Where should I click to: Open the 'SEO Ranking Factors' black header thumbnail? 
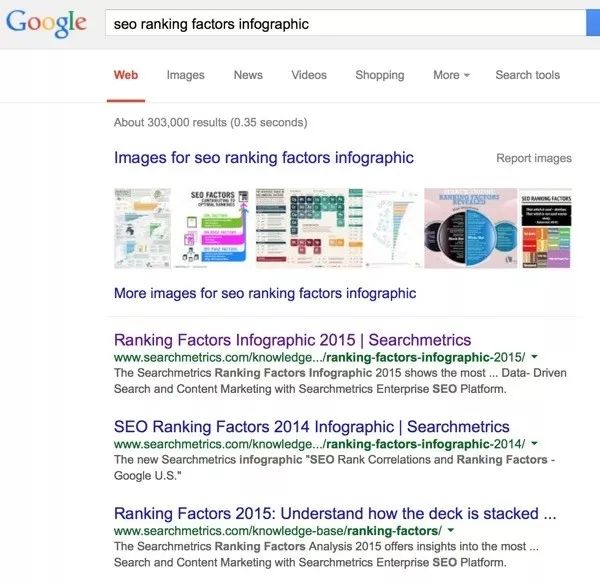546,228
